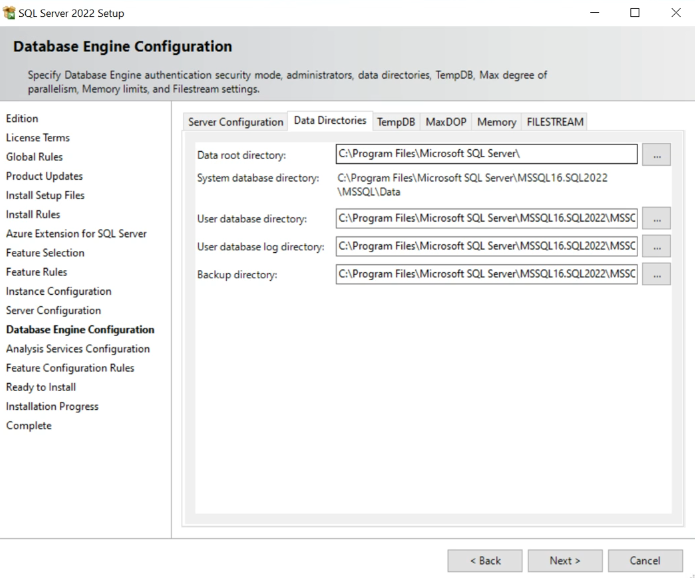Select the Data Directories tab
The image size is (695, 578).
tap(330, 121)
